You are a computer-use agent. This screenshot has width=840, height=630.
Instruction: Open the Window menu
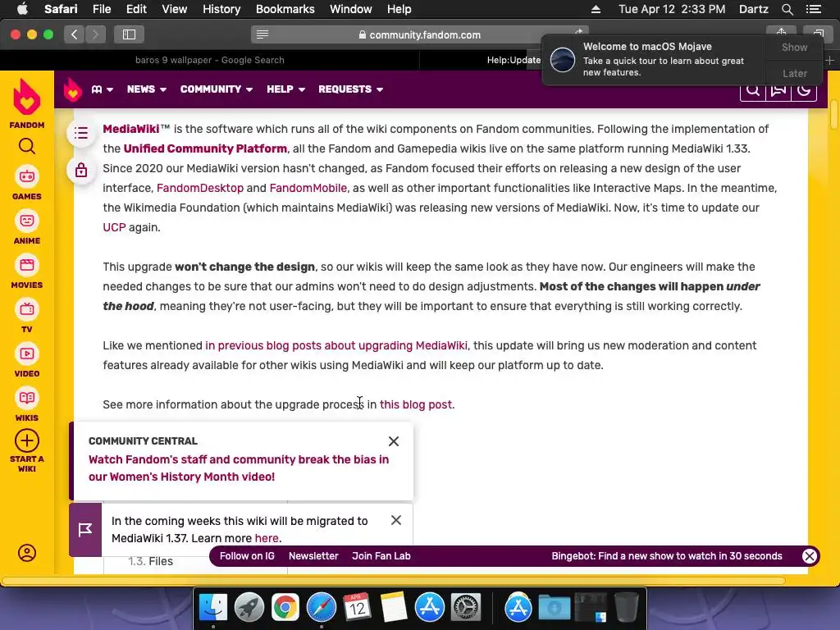350,9
